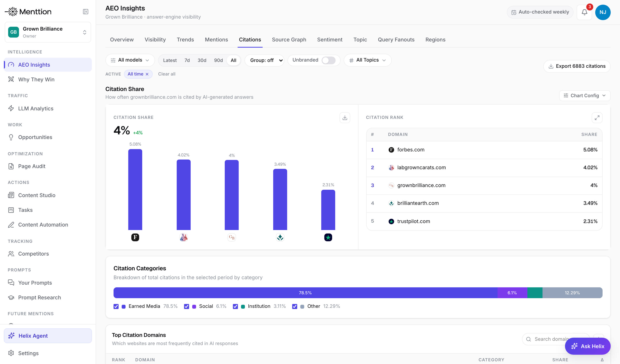Select the 30d time range

[x=202, y=60]
